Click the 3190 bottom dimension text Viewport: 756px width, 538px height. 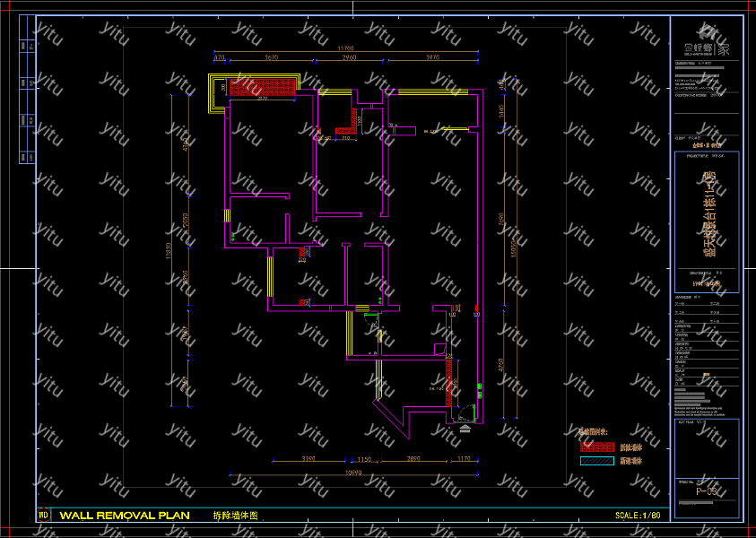[x=308, y=459]
